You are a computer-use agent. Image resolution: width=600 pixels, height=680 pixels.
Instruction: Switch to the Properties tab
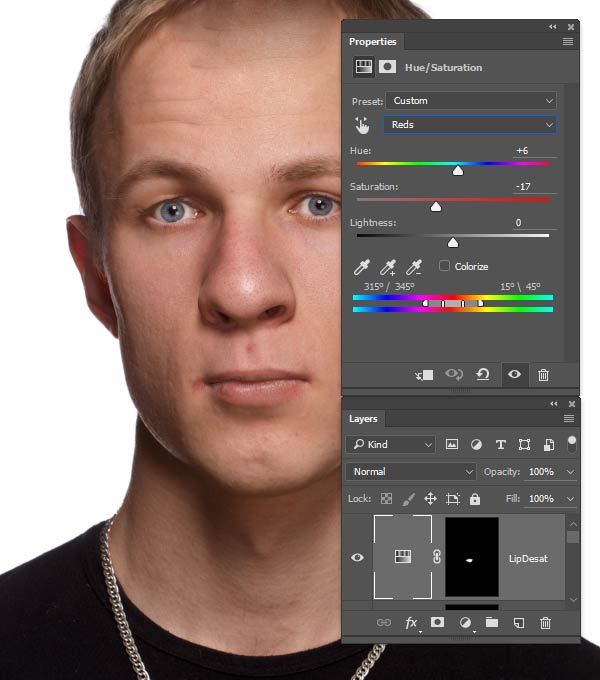click(372, 42)
